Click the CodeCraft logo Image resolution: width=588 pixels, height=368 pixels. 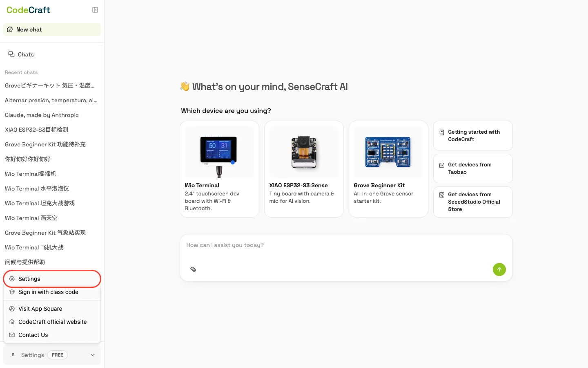pos(28,10)
